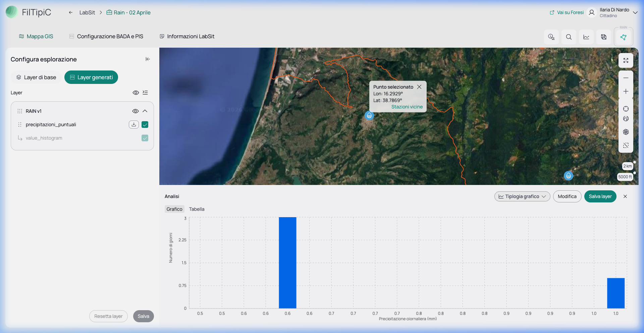
Task: Toggle the value_histogram checkbox
Action: tap(145, 138)
